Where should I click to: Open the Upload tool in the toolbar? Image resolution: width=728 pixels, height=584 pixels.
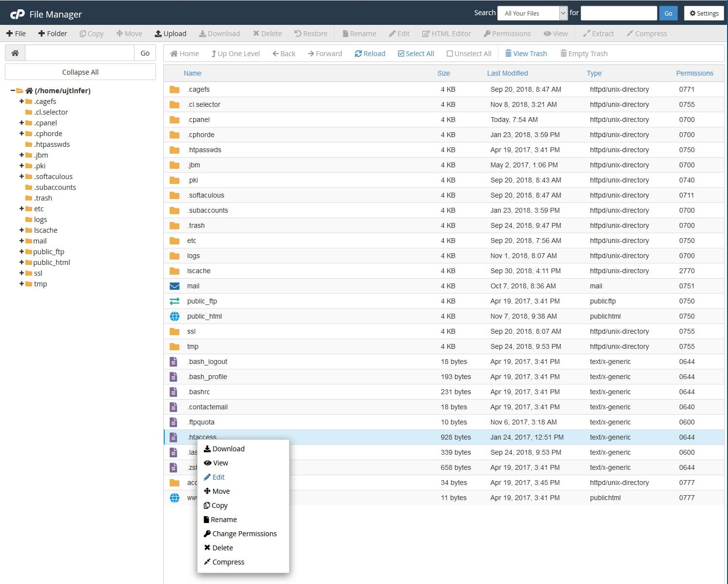(x=170, y=33)
